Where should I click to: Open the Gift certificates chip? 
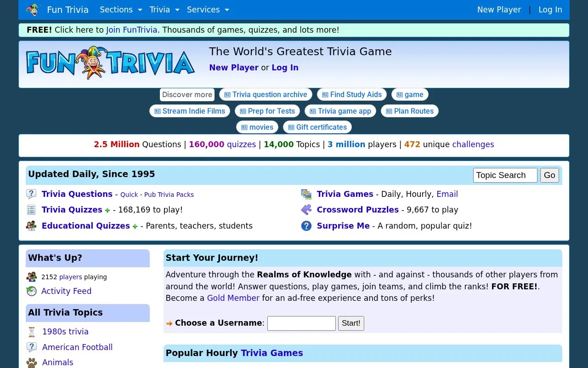point(317,127)
